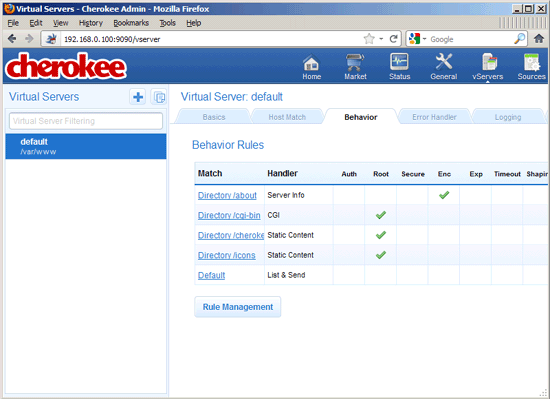Select the default virtual server entry
The image size is (550, 399).
pyautogui.click(x=86, y=146)
